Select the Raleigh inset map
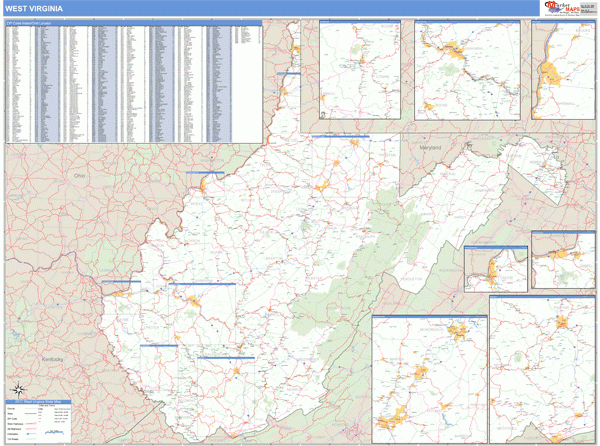 [542, 369]
